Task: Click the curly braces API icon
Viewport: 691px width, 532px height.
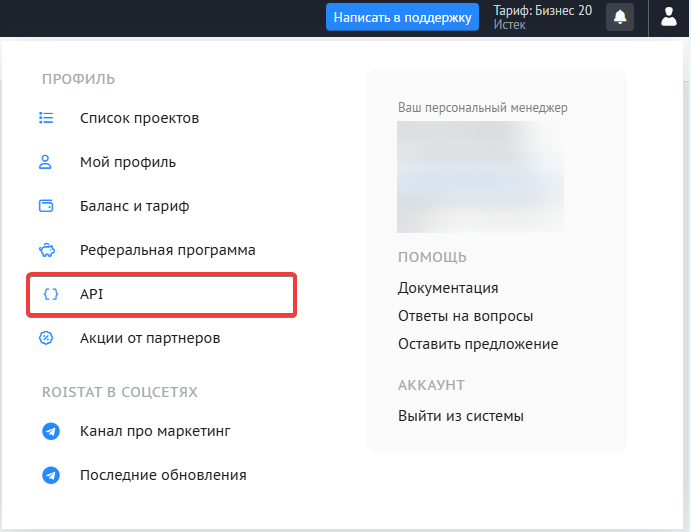Action: point(46,294)
